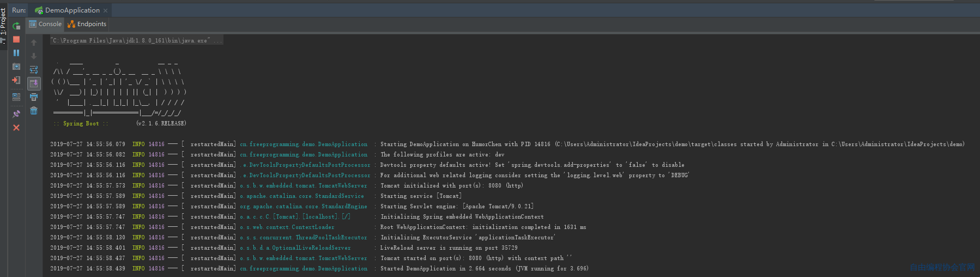980x277 pixels.
Task: Click the 'Root WebApplicationContext: initialization completed' text
Action: pyautogui.click(x=483, y=227)
